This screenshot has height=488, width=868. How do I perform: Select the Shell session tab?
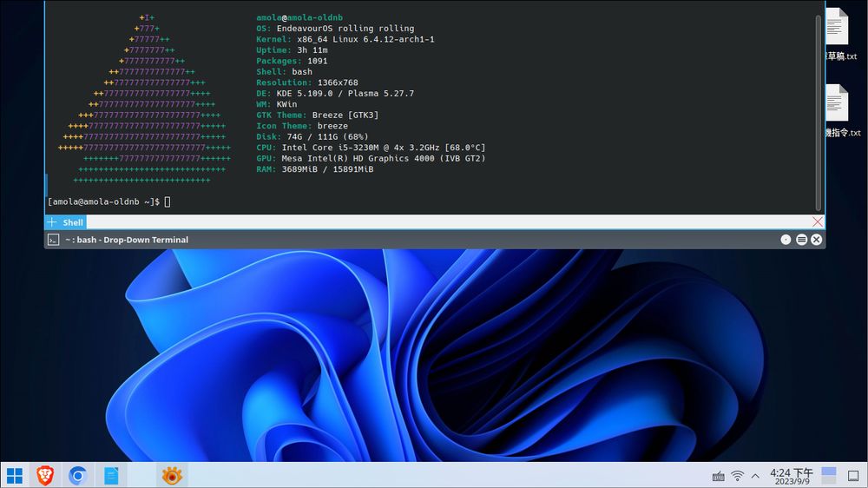point(73,222)
